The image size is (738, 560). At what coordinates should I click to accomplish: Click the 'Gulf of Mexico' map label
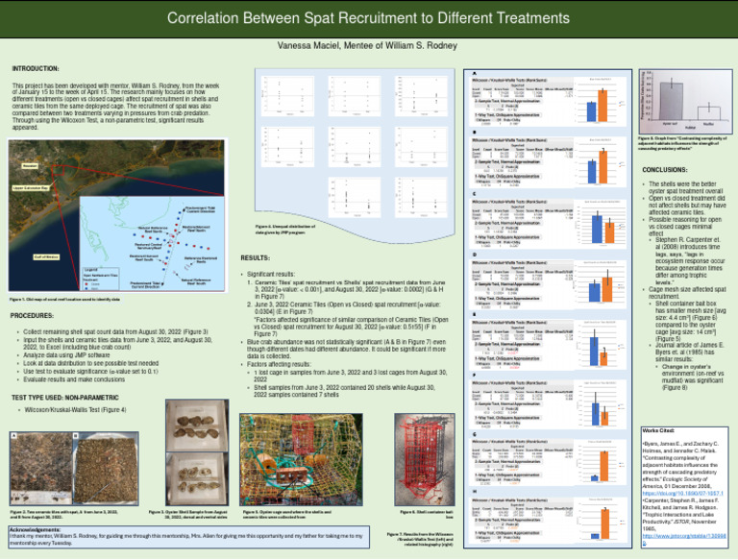[46, 256]
